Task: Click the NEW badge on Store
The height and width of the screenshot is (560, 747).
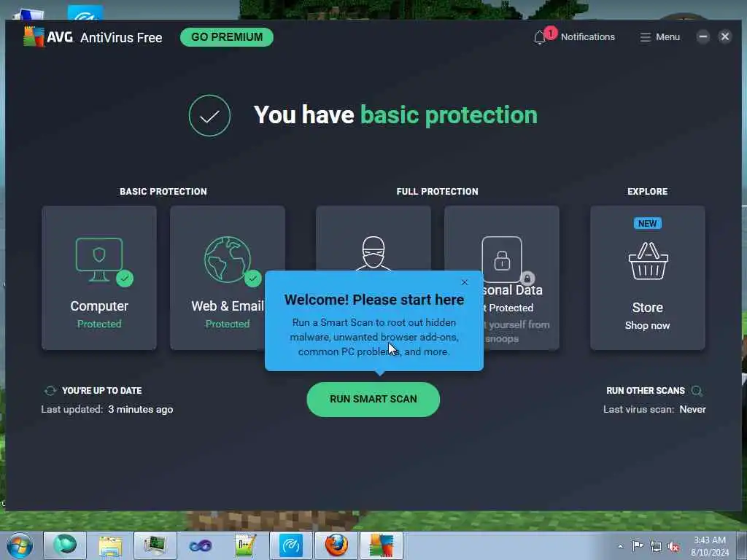Action: pos(648,223)
